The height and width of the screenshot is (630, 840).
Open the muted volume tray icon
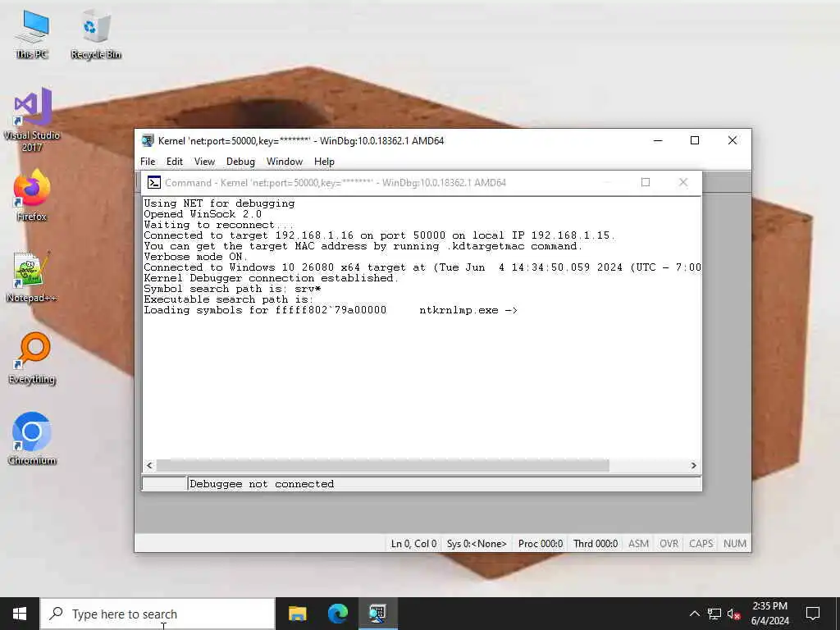(x=733, y=614)
